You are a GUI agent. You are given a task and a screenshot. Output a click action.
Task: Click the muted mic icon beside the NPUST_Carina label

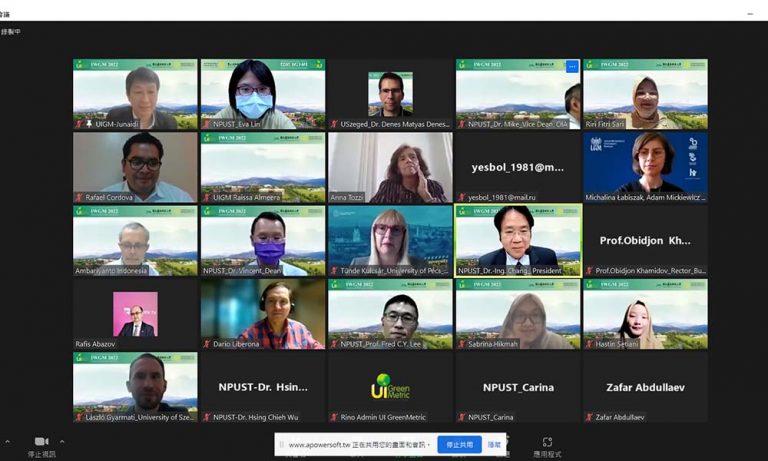tap(461, 417)
